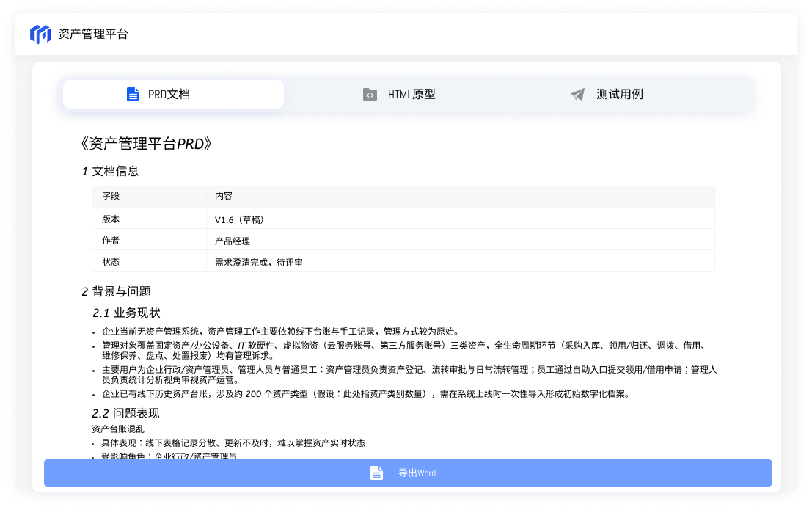Screen dimensions: 812x510
Task: Click the 字段 table header cell
Action: tap(149, 196)
